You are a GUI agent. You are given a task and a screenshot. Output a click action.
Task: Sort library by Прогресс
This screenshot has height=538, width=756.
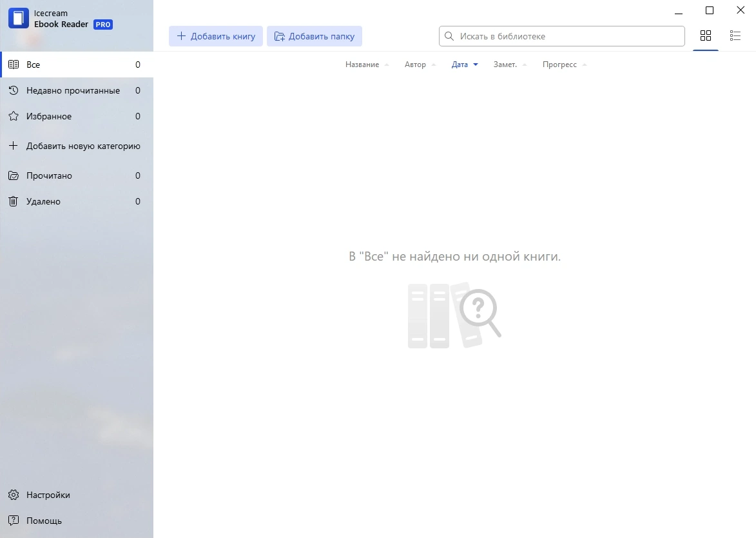[x=559, y=65]
